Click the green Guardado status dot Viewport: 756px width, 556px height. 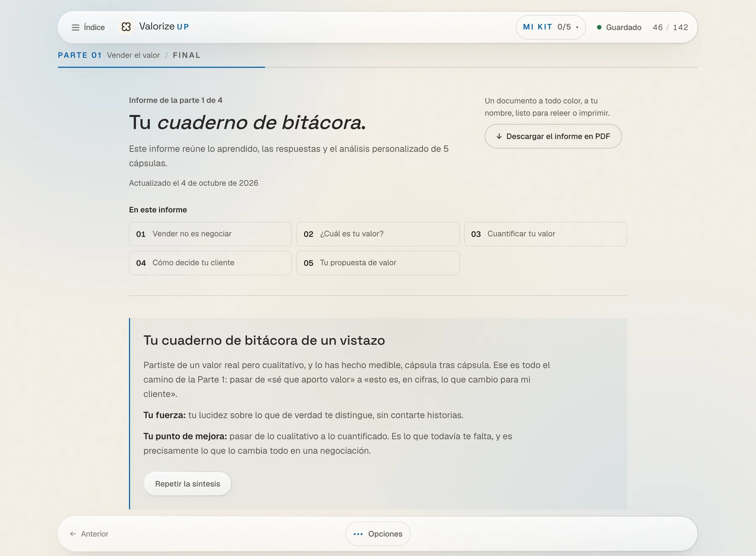pyautogui.click(x=599, y=27)
